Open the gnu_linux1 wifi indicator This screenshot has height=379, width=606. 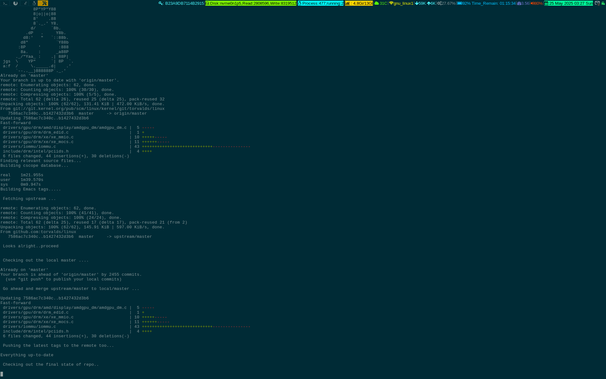point(401,3)
